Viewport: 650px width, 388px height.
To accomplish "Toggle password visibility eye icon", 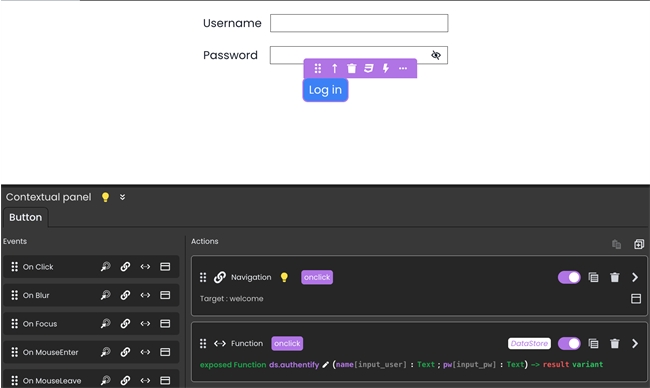I will coord(436,55).
